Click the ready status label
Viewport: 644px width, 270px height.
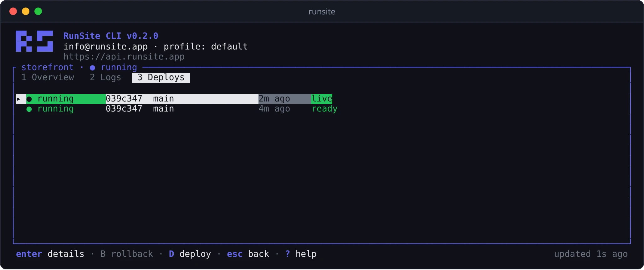(325, 109)
